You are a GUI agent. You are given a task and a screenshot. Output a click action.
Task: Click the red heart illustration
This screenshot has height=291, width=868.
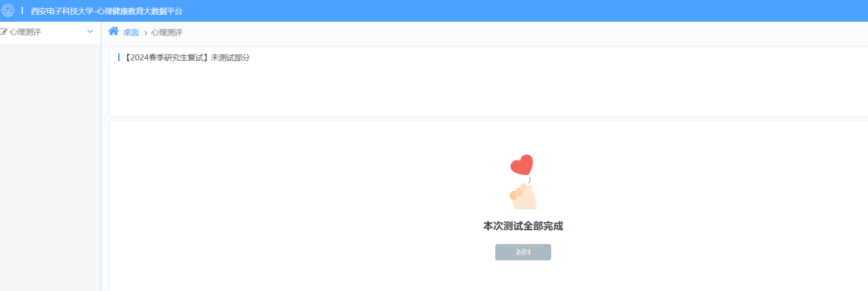click(x=522, y=165)
